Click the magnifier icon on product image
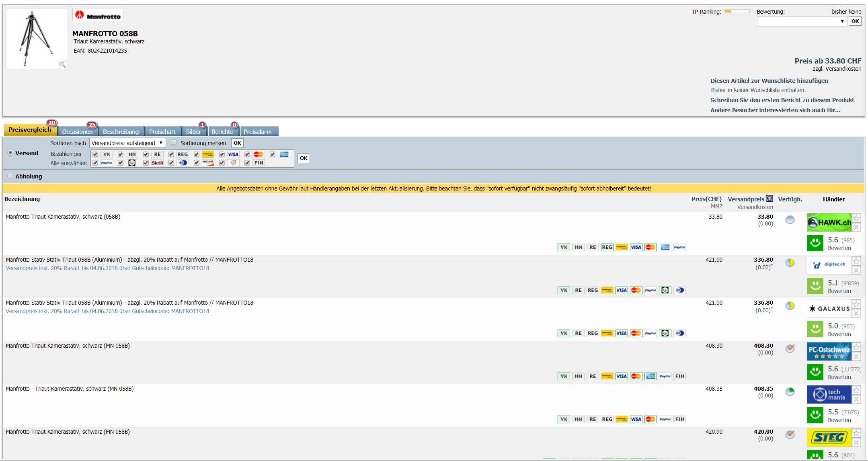This screenshot has width=868, height=461. 63,65
